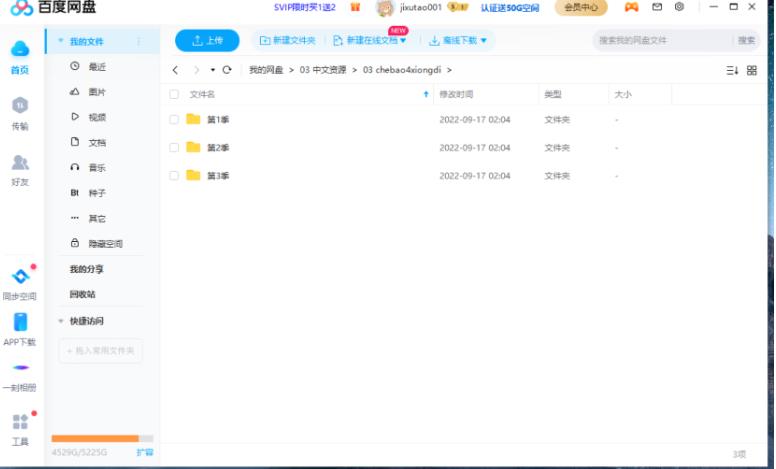776x469 pixels.
Task: Click the 新建文件夹 button
Action: click(288, 41)
